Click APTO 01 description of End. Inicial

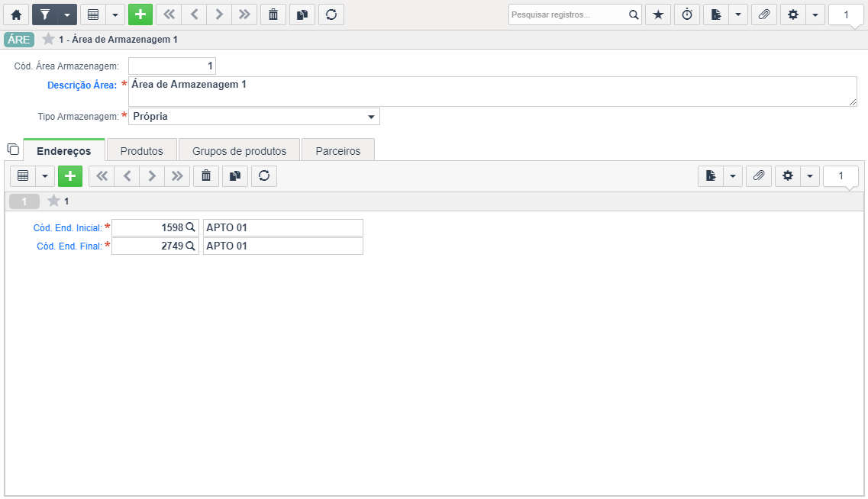pos(283,227)
